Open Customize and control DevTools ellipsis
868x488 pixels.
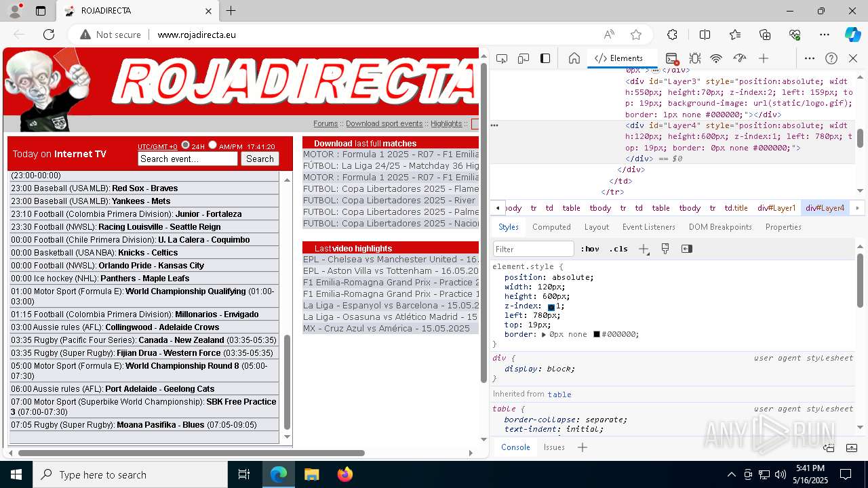click(x=810, y=58)
